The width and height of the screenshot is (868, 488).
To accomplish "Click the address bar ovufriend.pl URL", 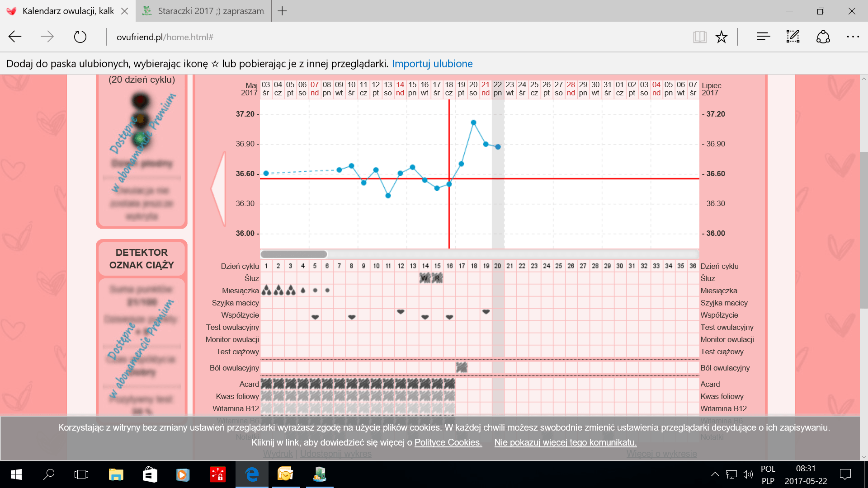I will [165, 37].
